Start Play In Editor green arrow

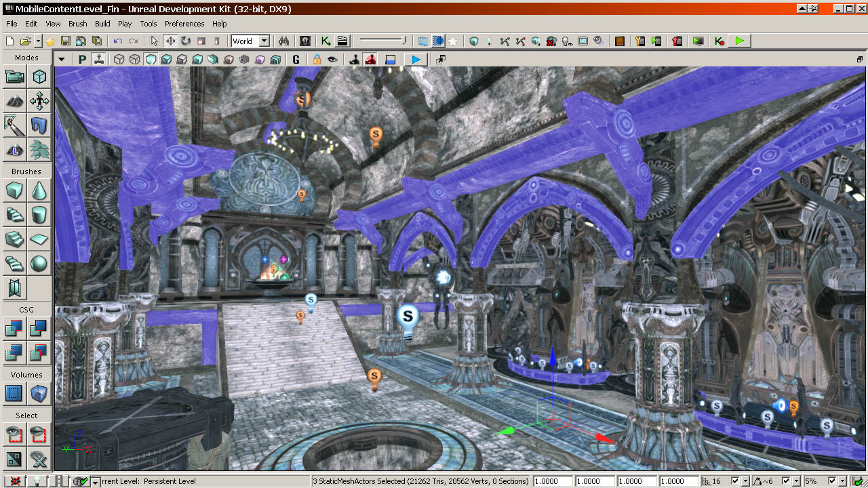pos(739,41)
